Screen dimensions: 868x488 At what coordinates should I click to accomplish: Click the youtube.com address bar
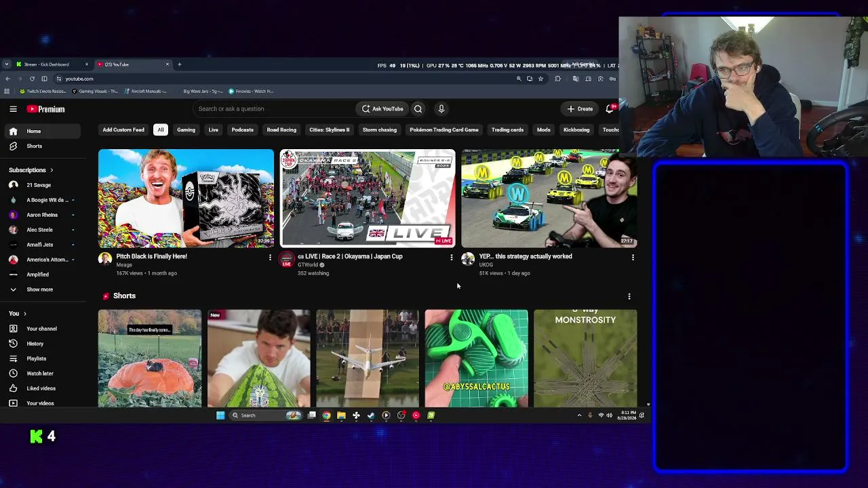click(x=285, y=79)
